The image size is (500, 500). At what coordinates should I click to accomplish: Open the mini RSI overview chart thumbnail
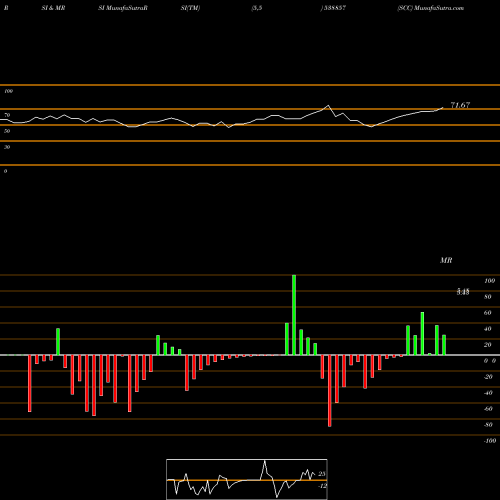click(247, 479)
